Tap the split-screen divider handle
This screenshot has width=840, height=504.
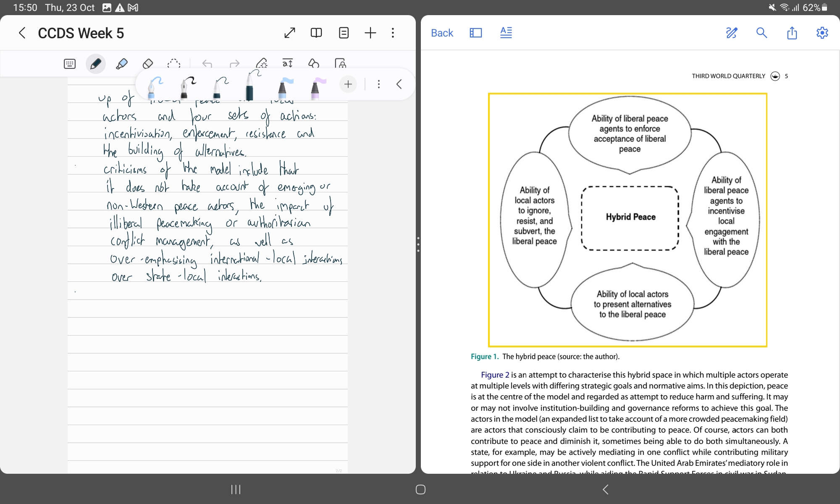pyautogui.click(x=418, y=244)
